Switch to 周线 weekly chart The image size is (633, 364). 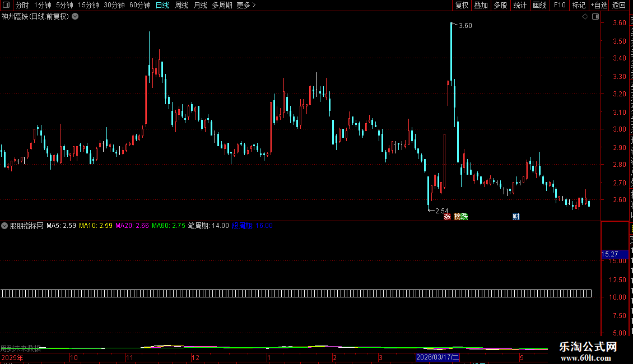tap(181, 5)
